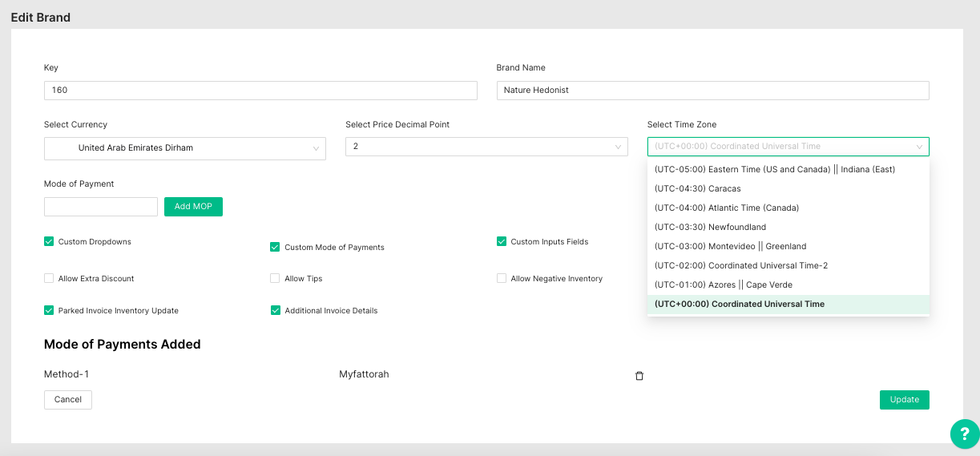Click into the Brand Name input field
This screenshot has height=456, width=980.
(x=712, y=91)
